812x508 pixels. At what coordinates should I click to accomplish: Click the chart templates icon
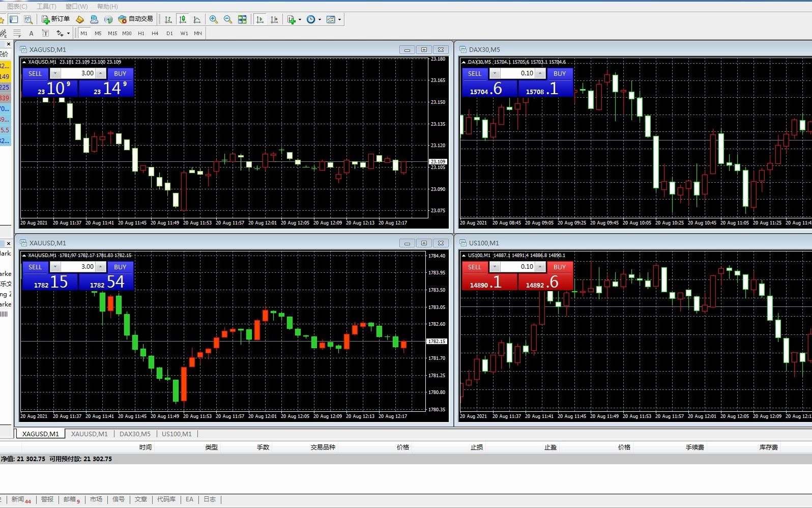coord(331,19)
